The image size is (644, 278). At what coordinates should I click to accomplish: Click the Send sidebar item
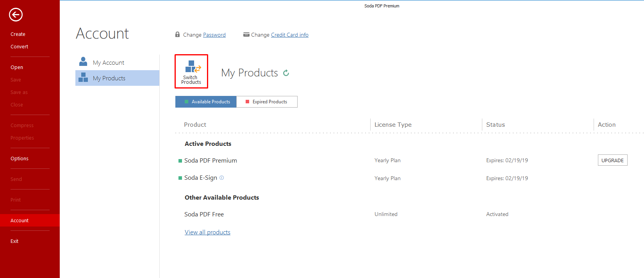16,179
